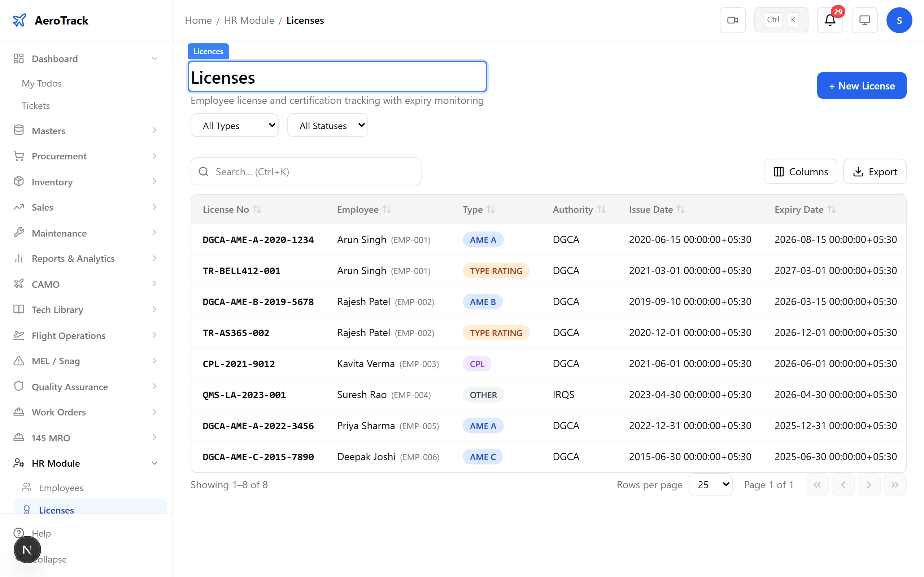Viewport: 924px width, 577px height.
Task: Go to My Todos in sidebar
Action: tap(42, 83)
